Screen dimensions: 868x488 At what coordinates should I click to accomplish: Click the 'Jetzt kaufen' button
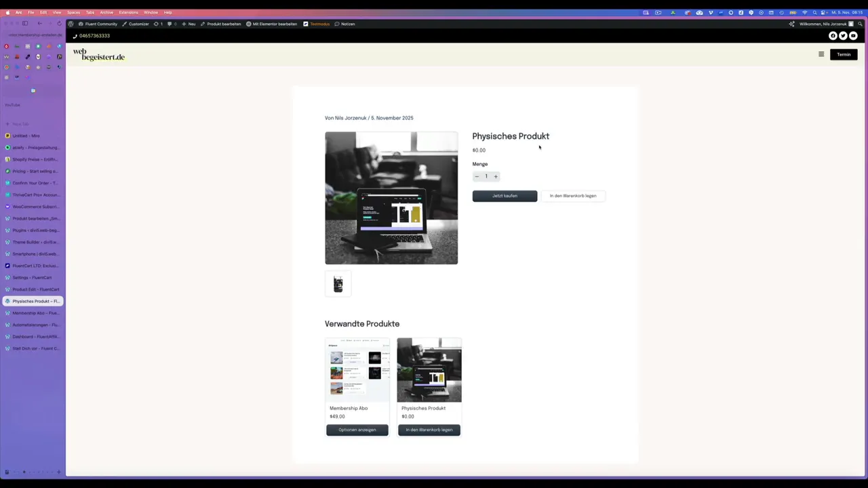point(505,195)
